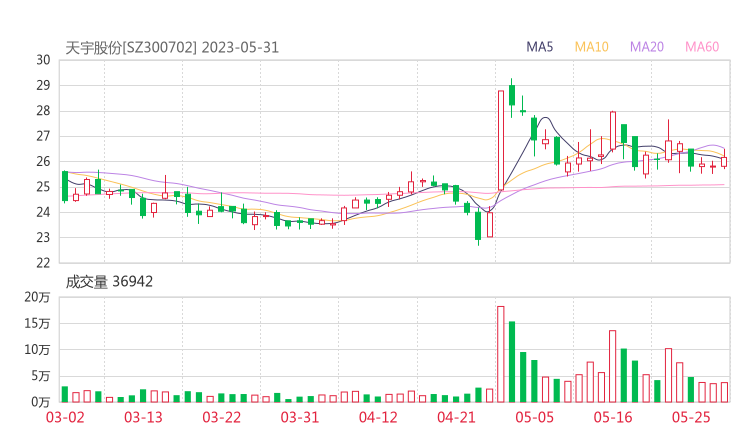Viewport: 740px width, 440px height.
Task: Click the 05-16 date axis label
Action: click(613, 417)
